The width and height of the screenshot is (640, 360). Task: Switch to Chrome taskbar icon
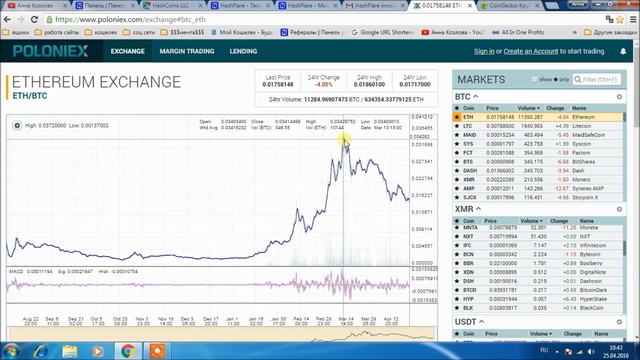pos(128,351)
